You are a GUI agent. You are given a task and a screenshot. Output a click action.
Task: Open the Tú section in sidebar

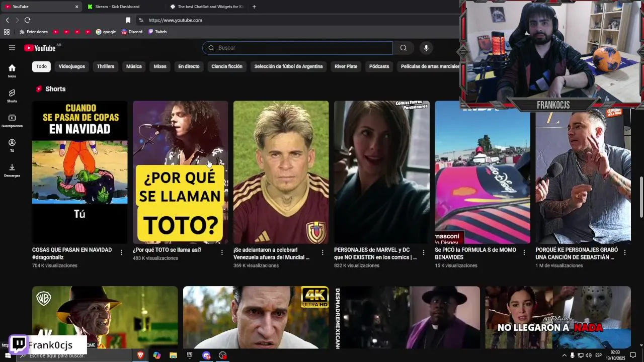tap(12, 145)
